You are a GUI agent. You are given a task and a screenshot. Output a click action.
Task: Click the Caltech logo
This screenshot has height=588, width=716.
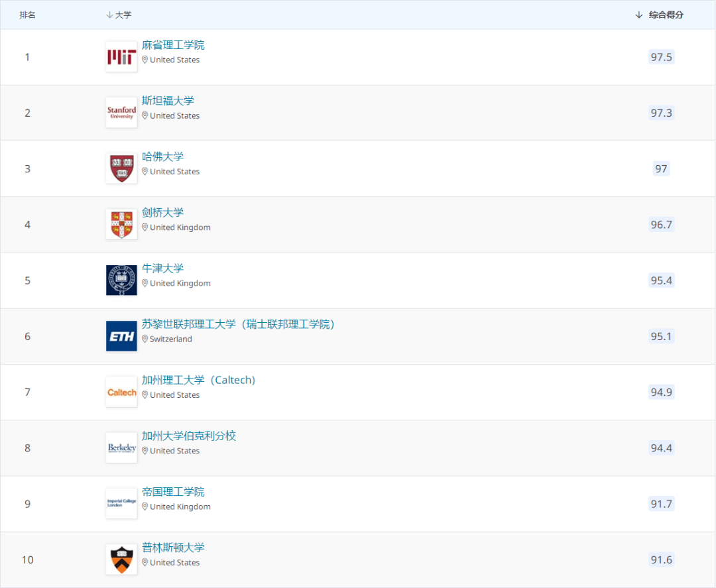[121, 392]
